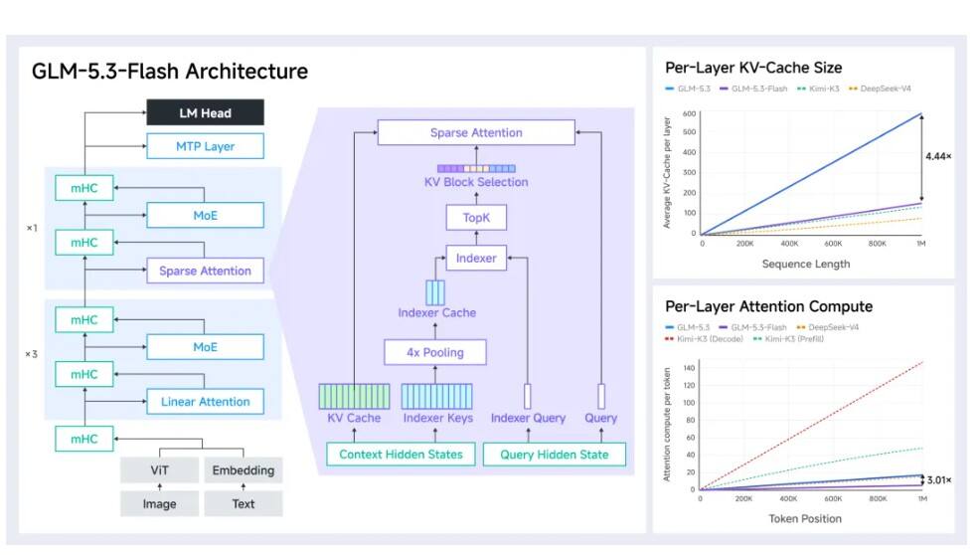Image resolution: width=980 pixels, height=555 pixels.
Task: Click the 4.44× annotation
Action: click(938, 156)
